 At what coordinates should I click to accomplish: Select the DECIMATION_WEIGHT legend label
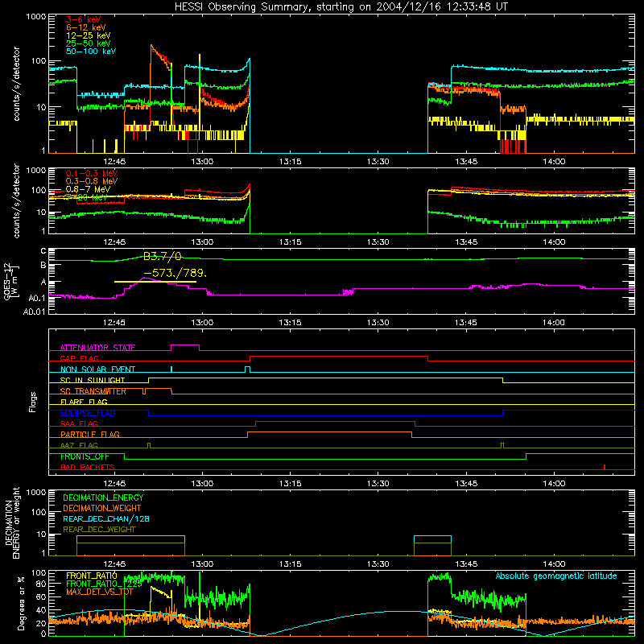(x=102, y=508)
